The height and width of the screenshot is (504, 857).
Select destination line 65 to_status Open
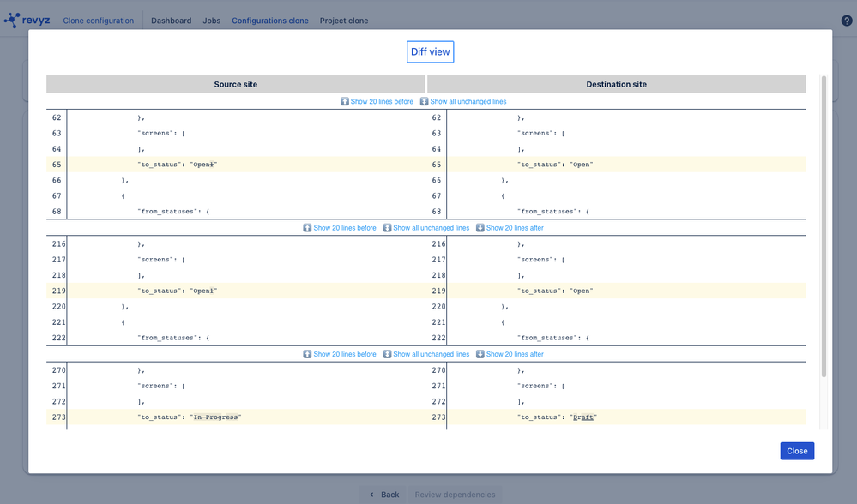[555, 165]
